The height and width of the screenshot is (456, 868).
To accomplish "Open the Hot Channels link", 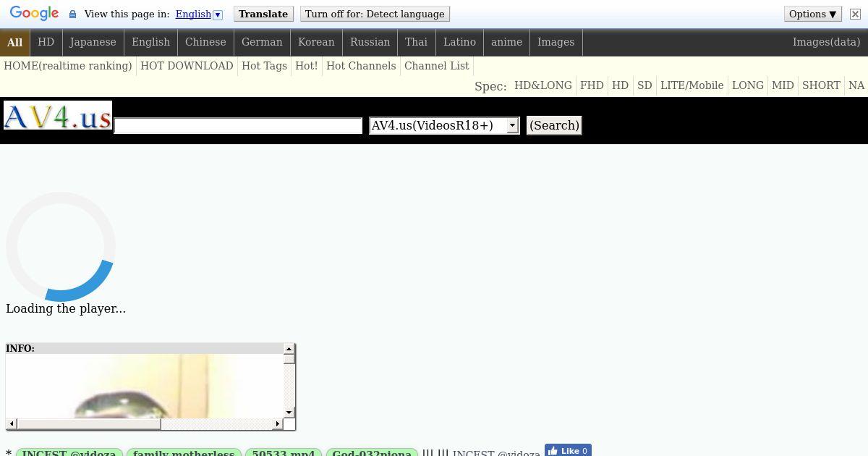I will [x=361, y=66].
